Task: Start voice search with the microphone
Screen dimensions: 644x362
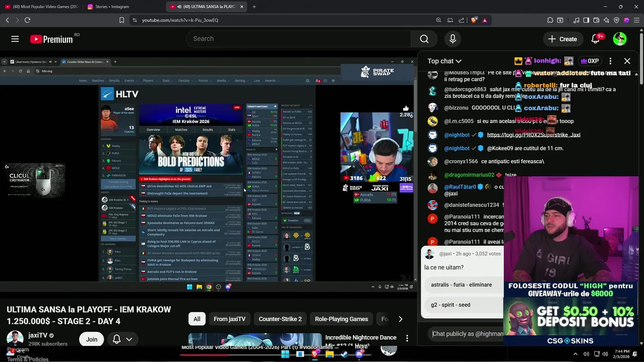Action: (x=453, y=39)
